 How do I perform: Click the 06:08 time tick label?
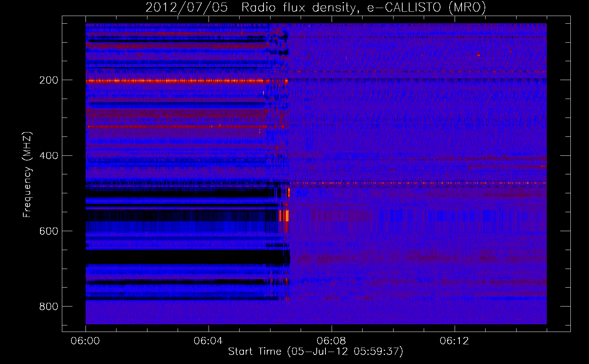click(x=332, y=341)
